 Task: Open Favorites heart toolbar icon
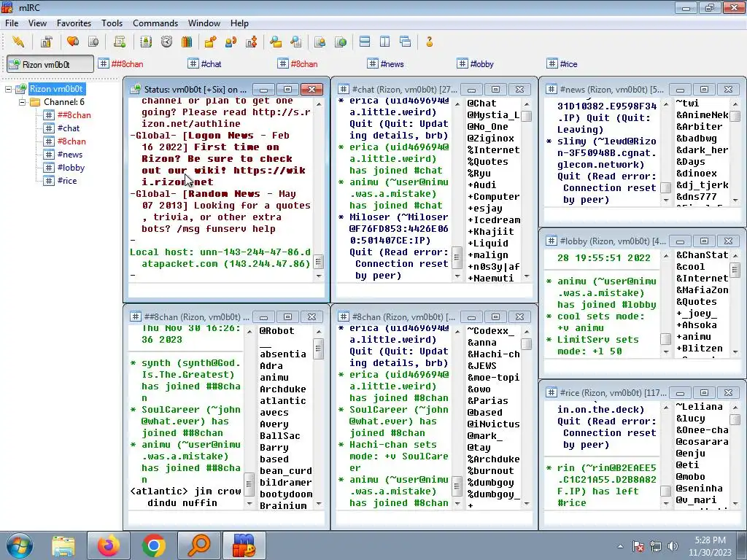click(72, 42)
